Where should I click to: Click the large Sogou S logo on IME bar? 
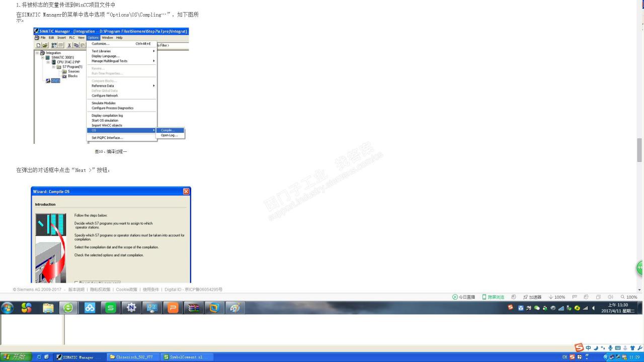click(579, 347)
